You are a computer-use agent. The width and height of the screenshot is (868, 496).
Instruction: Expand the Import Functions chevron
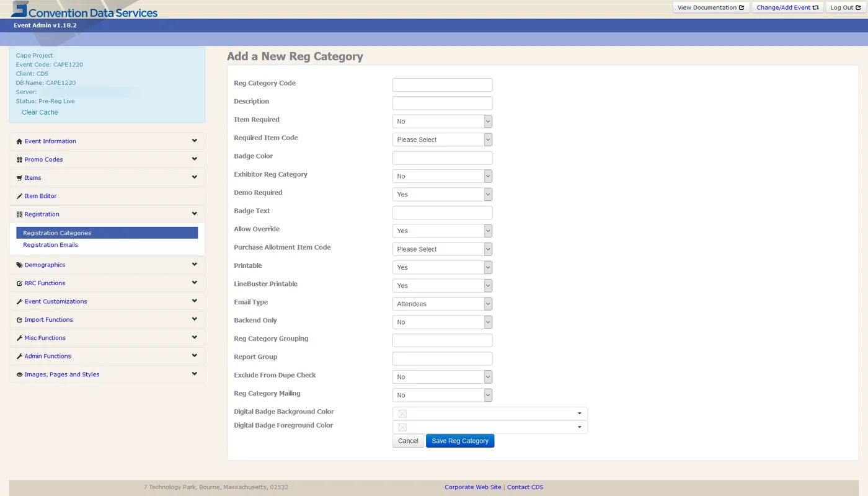pos(195,319)
